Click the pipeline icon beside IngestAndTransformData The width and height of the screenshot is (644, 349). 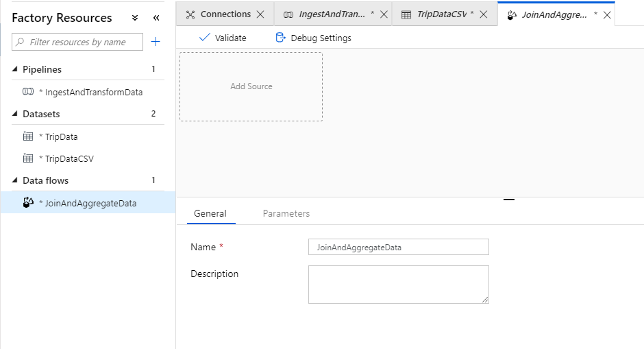(x=28, y=92)
